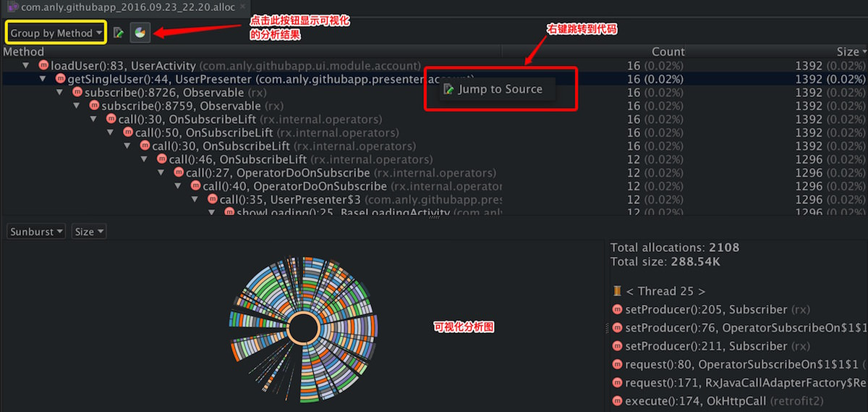Click the orange center ring of sunburst chart

click(x=305, y=329)
